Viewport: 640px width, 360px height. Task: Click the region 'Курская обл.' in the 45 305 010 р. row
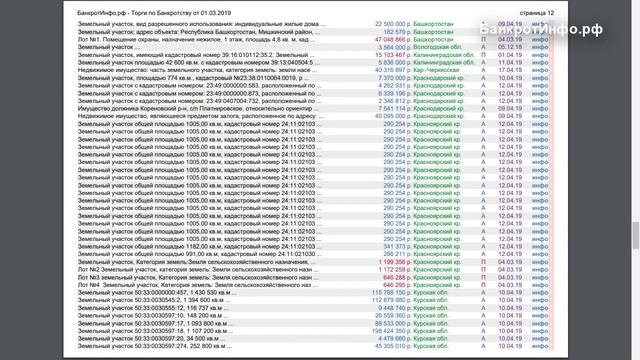(x=431, y=346)
